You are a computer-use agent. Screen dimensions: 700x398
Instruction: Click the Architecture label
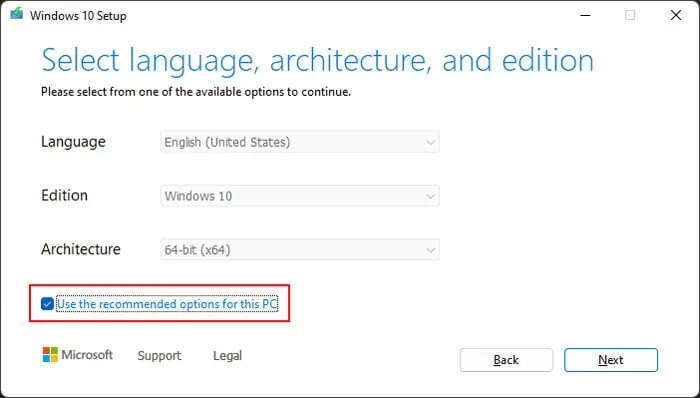point(81,249)
